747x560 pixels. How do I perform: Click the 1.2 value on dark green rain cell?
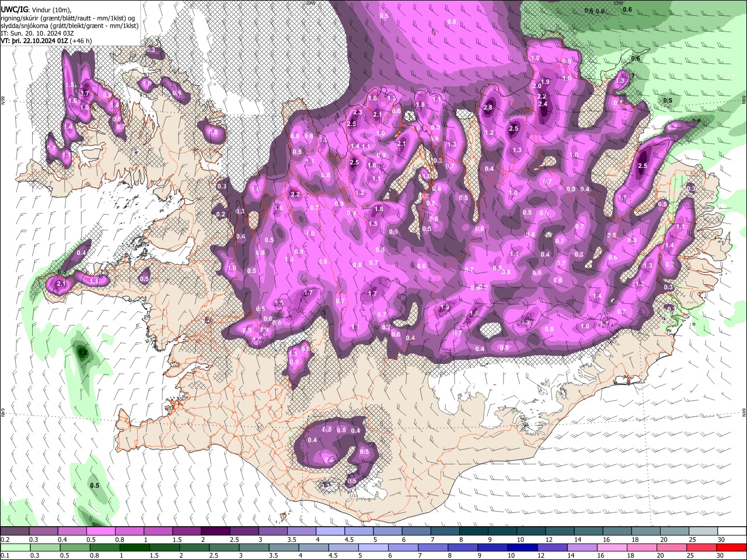coord(82,353)
